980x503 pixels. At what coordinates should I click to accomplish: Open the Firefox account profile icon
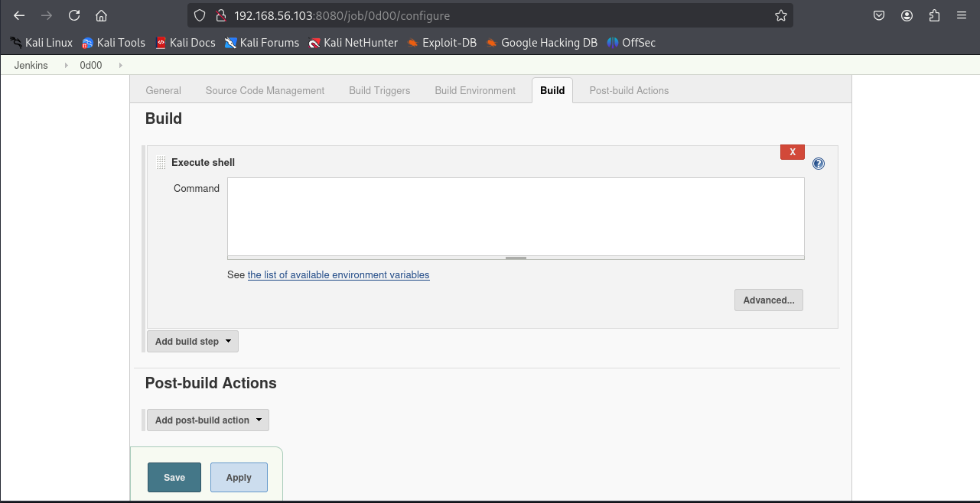coord(907,15)
